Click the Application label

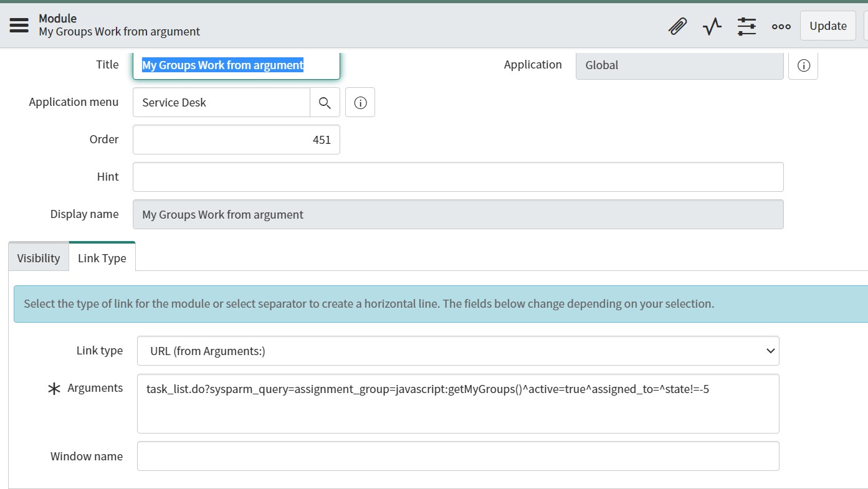coord(533,64)
